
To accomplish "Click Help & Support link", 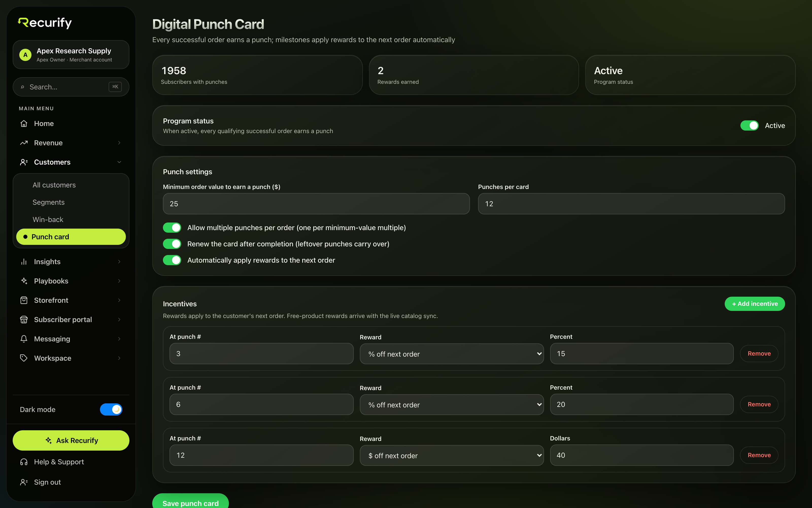I will coord(71,462).
